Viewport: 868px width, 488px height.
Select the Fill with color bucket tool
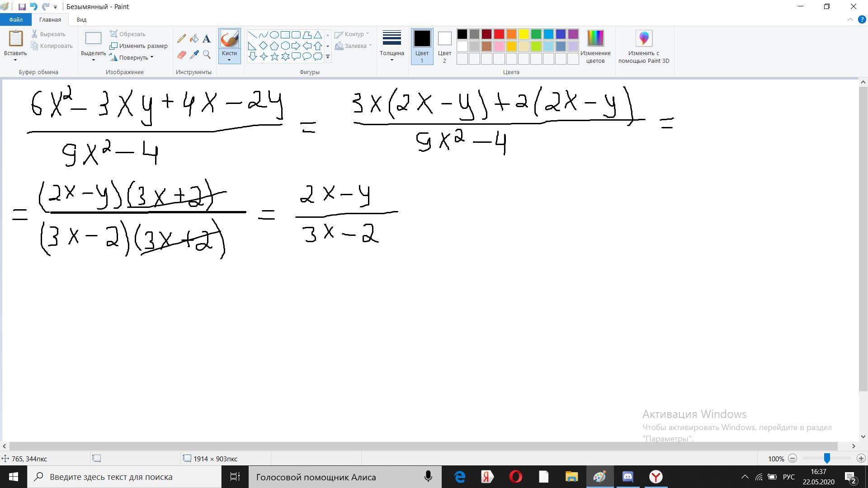point(194,39)
